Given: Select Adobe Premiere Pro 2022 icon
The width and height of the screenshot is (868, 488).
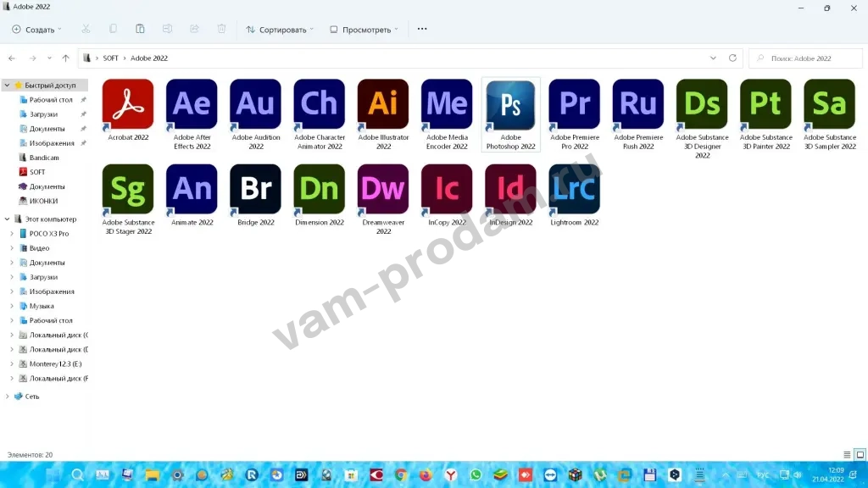Looking at the screenshot, I should pyautogui.click(x=574, y=104).
